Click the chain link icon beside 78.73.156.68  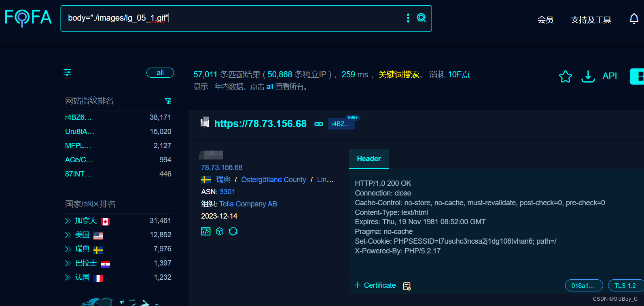[x=319, y=124]
